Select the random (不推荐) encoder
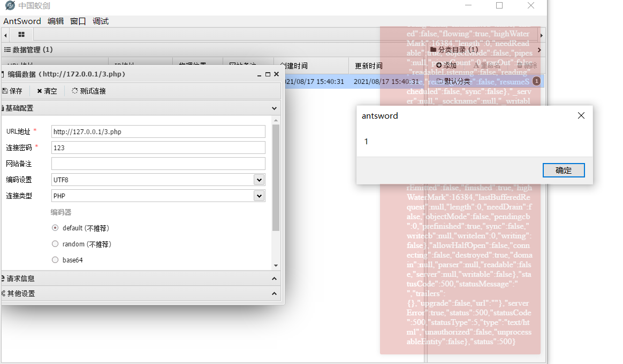Screen dimensions: 623x364 [55, 244]
